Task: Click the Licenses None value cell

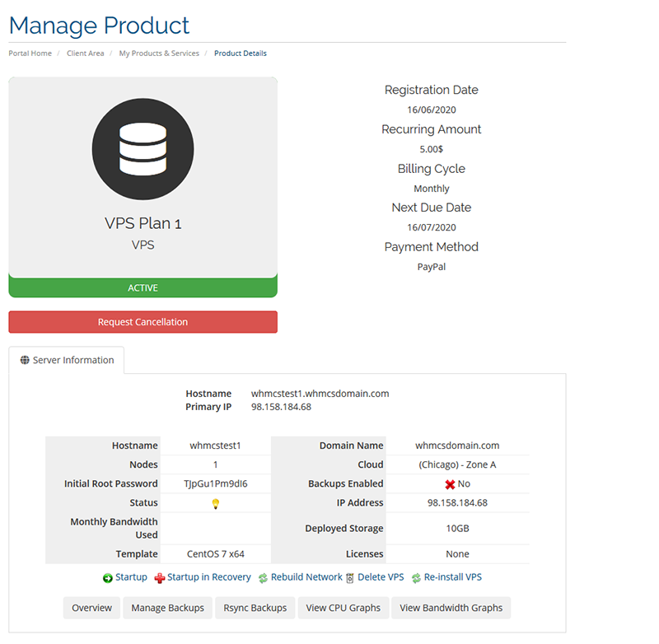Action: 457,554
